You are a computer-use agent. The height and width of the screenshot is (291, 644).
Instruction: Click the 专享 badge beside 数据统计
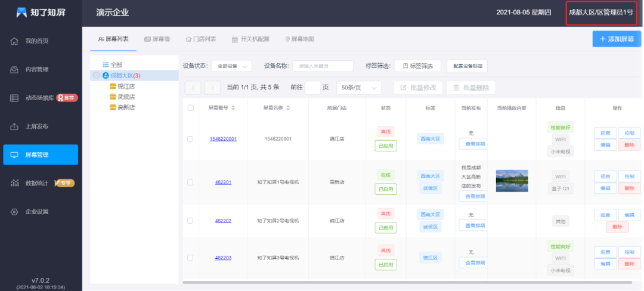pos(64,183)
